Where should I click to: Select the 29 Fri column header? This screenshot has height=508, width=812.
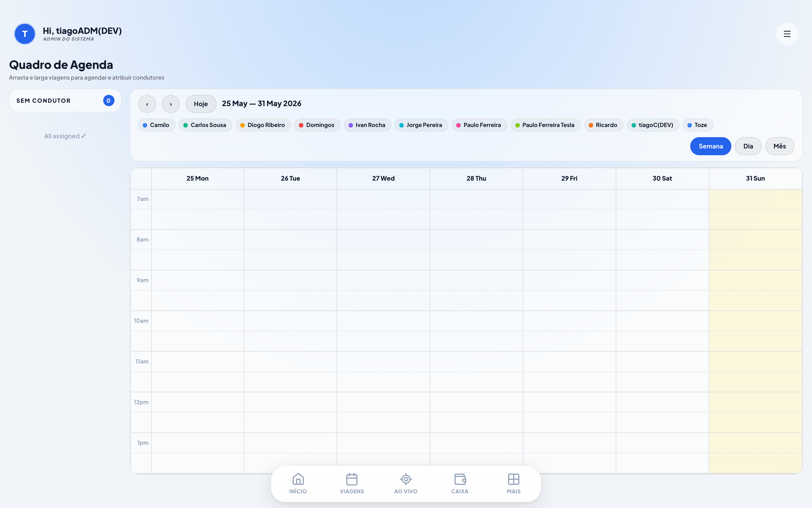(x=569, y=178)
